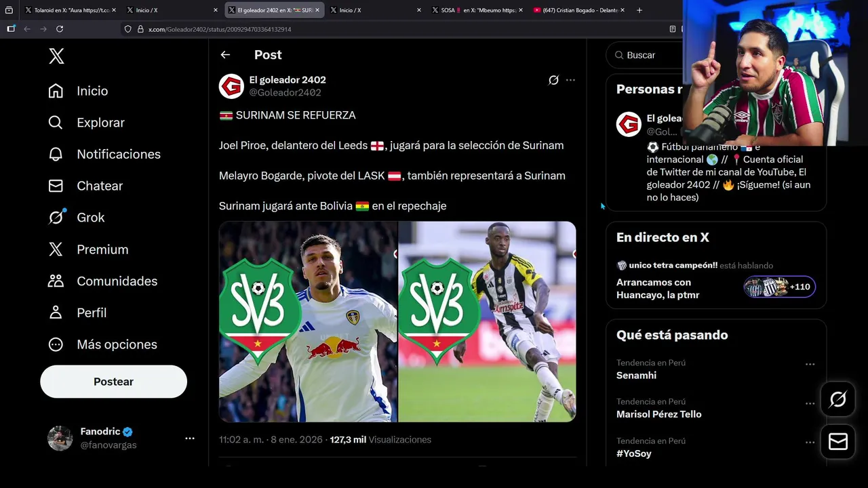Viewport: 868px width, 488px height.
Task: Open the live space Arrancamos con Huancayo
Action: tap(658, 289)
